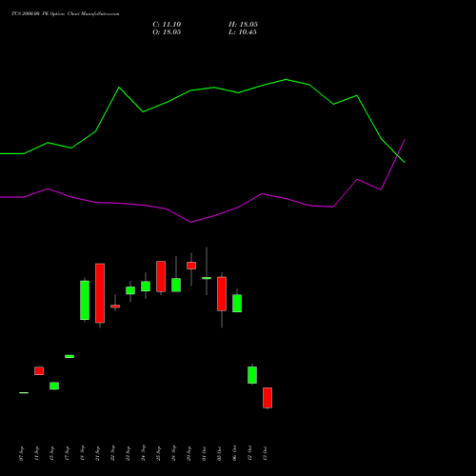Select the red candlestick above 25 Sep
Image resolution: width=476 pixels, height=476 pixels.
pos(161,276)
